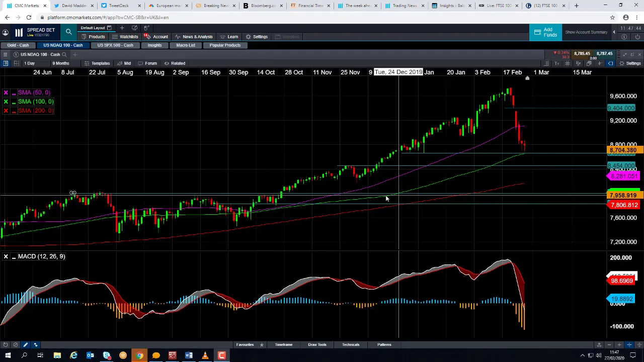Shrink the chart window icon
Viewport: 644px width, 362px height.
coord(625,54)
